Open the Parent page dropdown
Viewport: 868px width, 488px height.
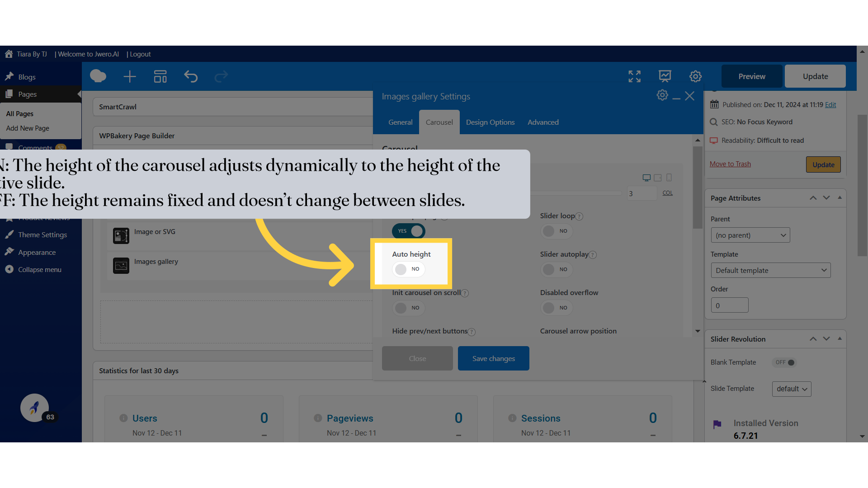click(x=750, y=235)
